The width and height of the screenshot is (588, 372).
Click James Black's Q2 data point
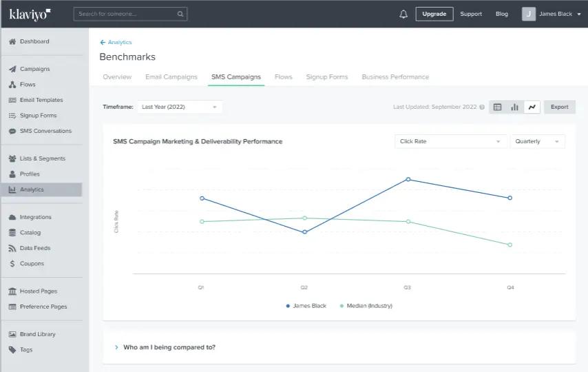click(304, 232)
